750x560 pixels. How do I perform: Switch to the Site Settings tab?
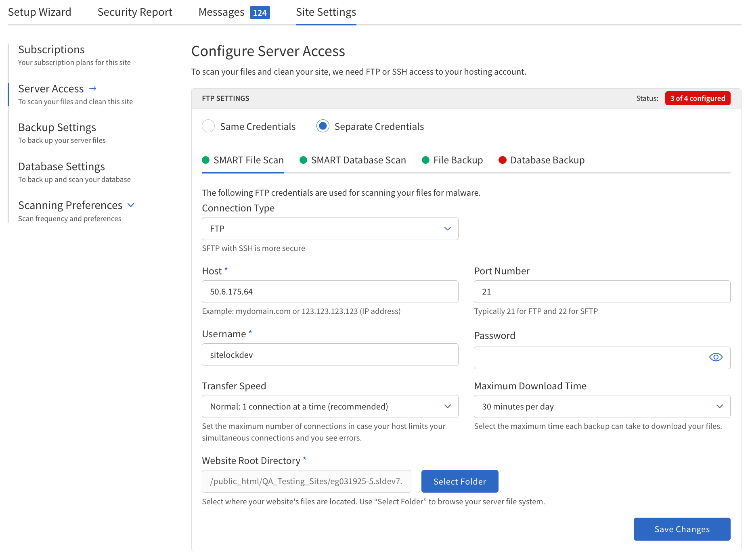(326, 12)
